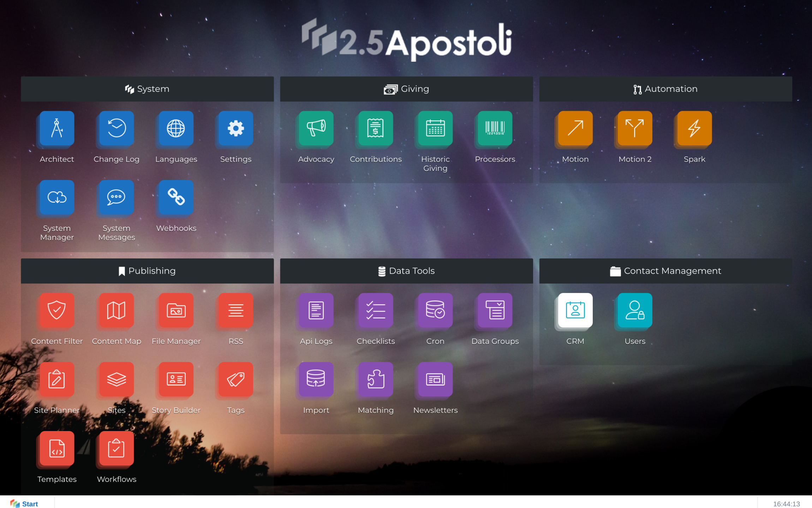Click the Historic Giving label
The width and height of the screenshot is (812, 508).
(435, 163)
